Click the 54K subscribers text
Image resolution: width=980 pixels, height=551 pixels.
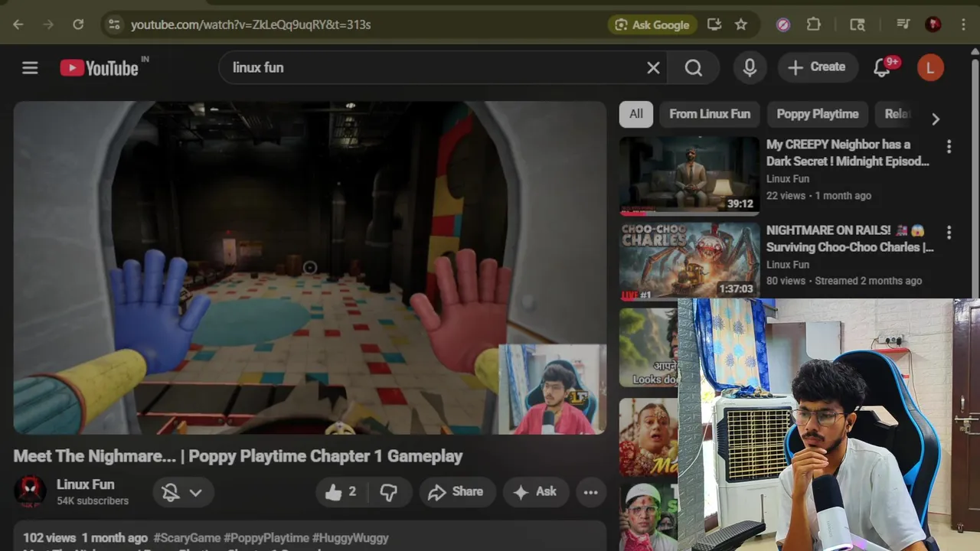[x=93, y=501]
